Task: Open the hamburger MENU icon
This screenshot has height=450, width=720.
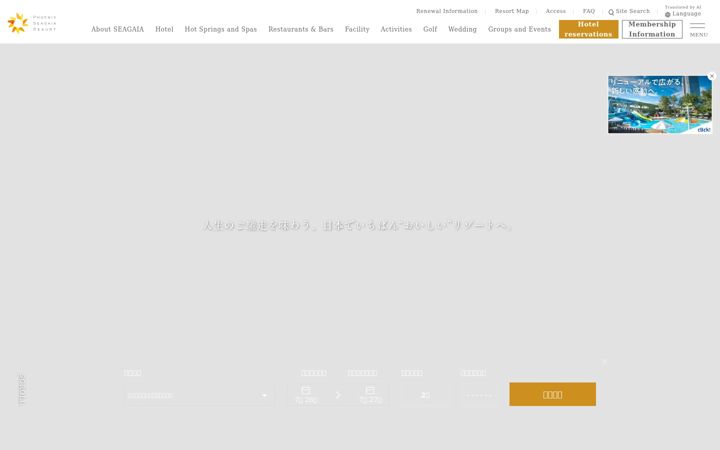Action: pyautogui.click(x=698, y=29)
